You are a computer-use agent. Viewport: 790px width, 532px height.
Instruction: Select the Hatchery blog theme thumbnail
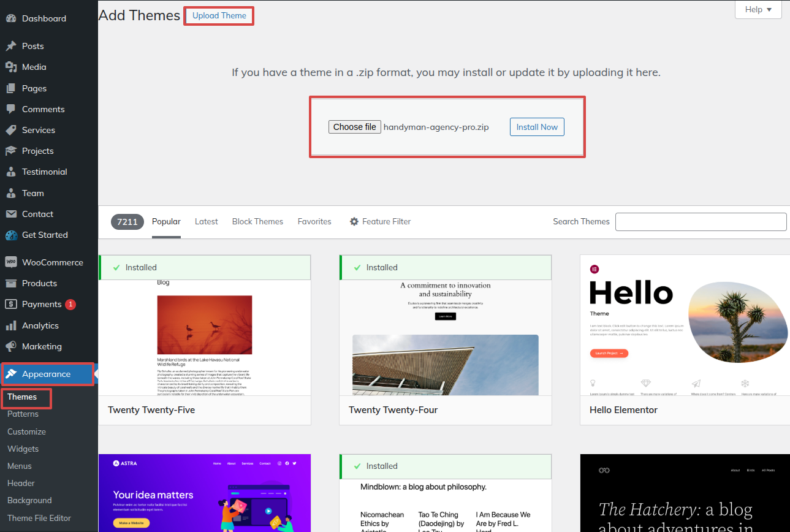pos(685,493)
